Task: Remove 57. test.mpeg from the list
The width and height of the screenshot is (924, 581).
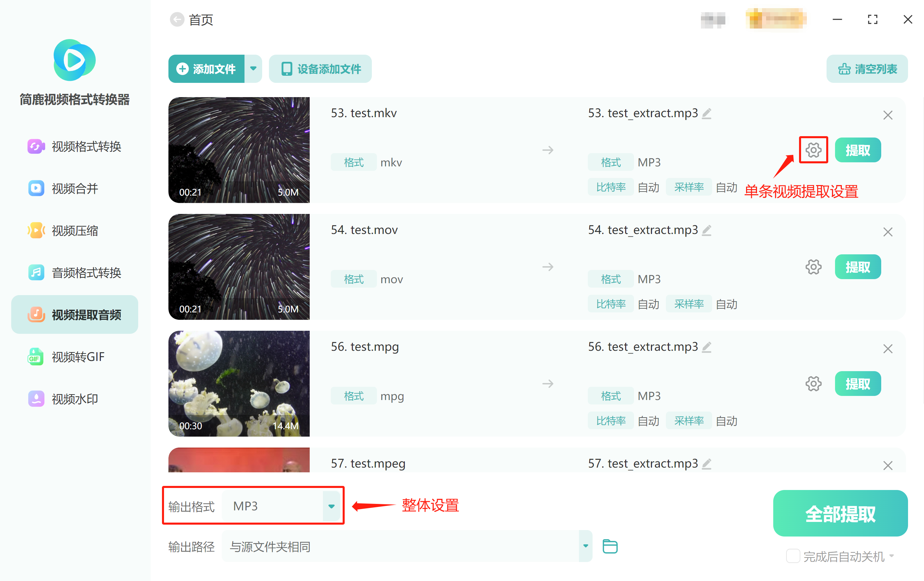Action: pyautogui.click(x=888, y=466)
